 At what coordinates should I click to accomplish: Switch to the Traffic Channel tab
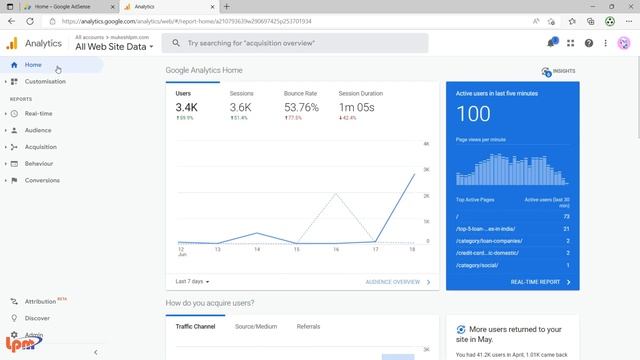pos(196,327)
